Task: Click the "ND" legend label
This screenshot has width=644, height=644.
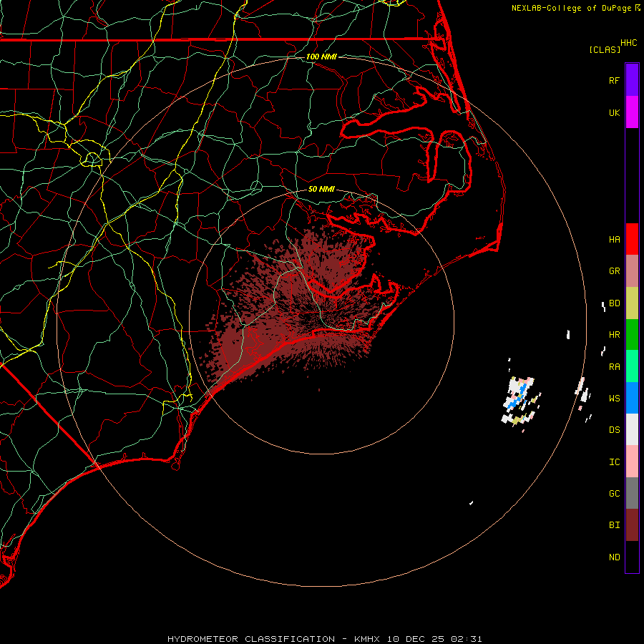Action: pos(614,557)
